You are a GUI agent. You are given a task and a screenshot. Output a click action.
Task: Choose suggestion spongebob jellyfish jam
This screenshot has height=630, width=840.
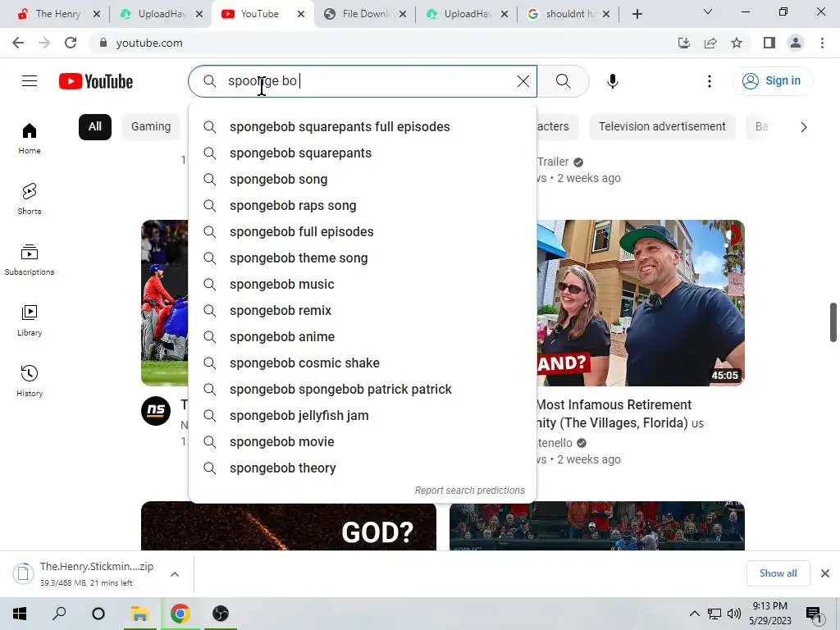[x=363, y=416]
